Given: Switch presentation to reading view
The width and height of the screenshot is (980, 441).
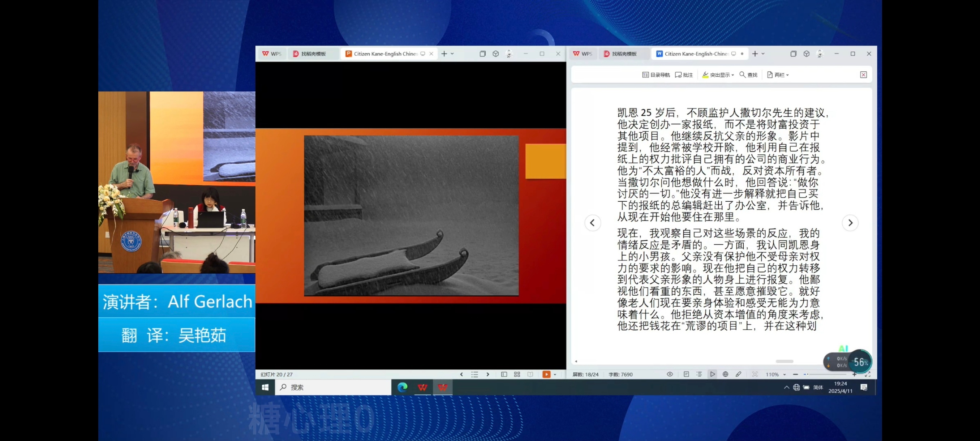Looking at the screenshot, I should [530, 374].
